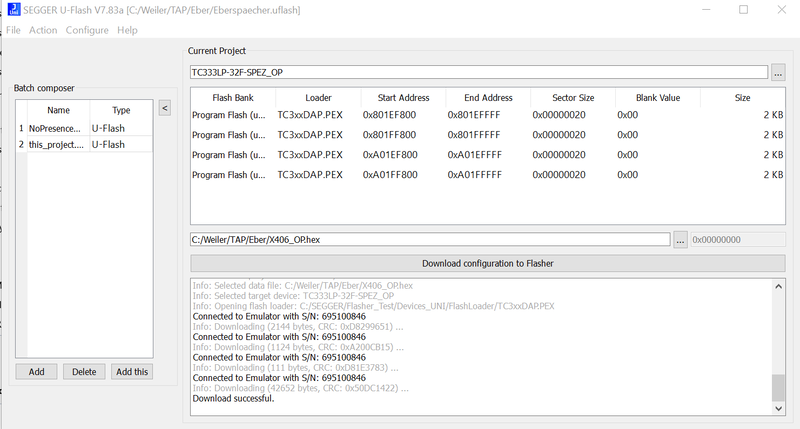Click Download configuration to Flasher button
Viewport: 800px width, 429px height.
point(487,263)
